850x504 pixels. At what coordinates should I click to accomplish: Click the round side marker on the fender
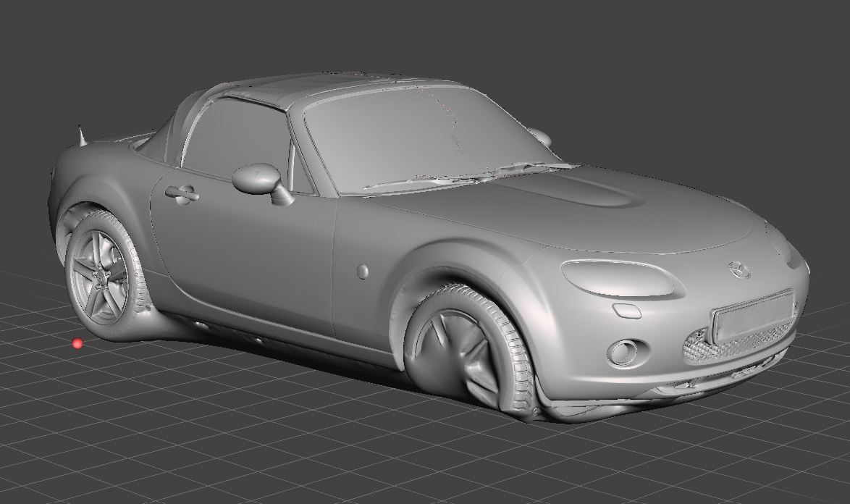(363, 271)
